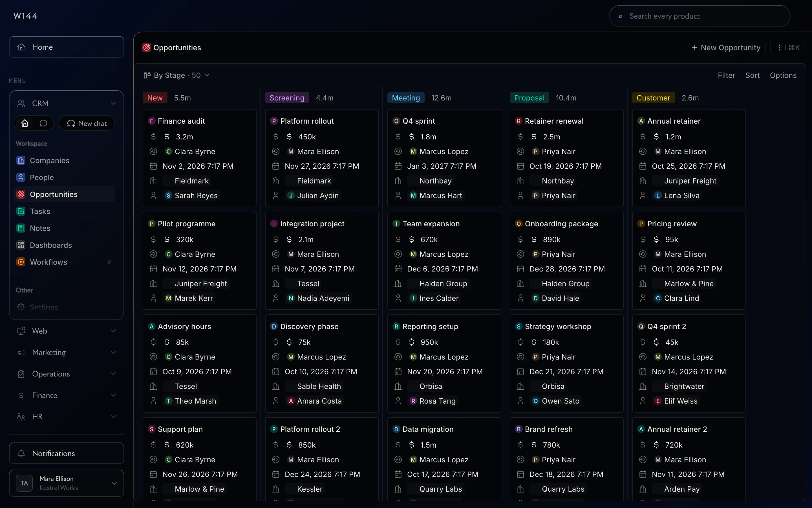Screen dimensions: 812x508
Task: Select Opportunities in workspace menu
Action: click(x=64, y=194)
